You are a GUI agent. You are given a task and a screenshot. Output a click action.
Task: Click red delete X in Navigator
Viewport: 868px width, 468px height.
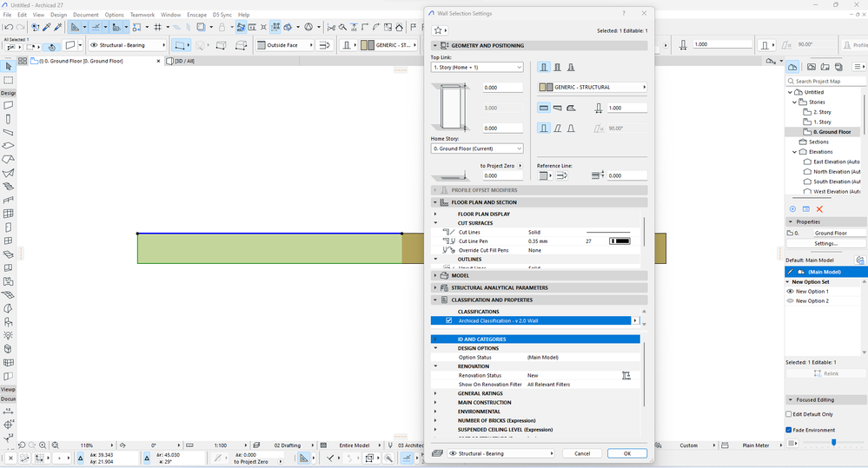coord(819,209)
